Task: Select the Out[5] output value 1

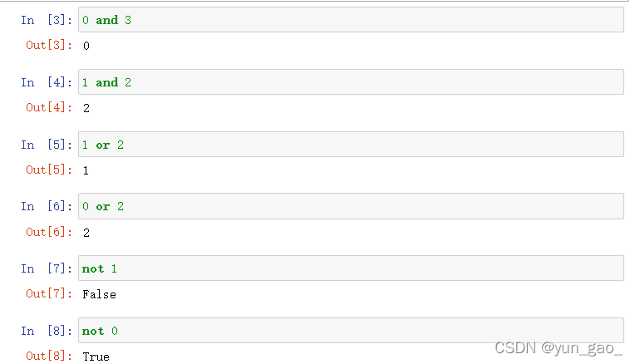Action: pyautogui.click(x=86, y=170)
